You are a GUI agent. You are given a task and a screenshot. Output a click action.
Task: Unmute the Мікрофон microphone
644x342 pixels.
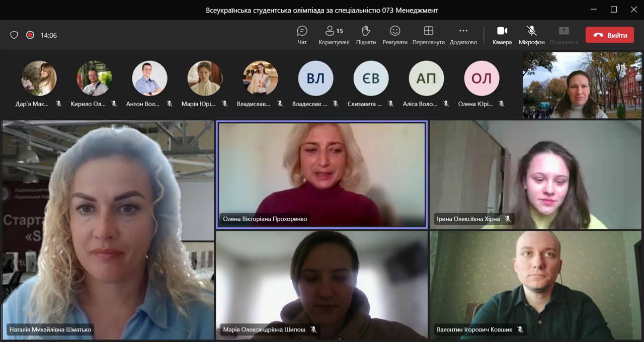coord(531,35)
